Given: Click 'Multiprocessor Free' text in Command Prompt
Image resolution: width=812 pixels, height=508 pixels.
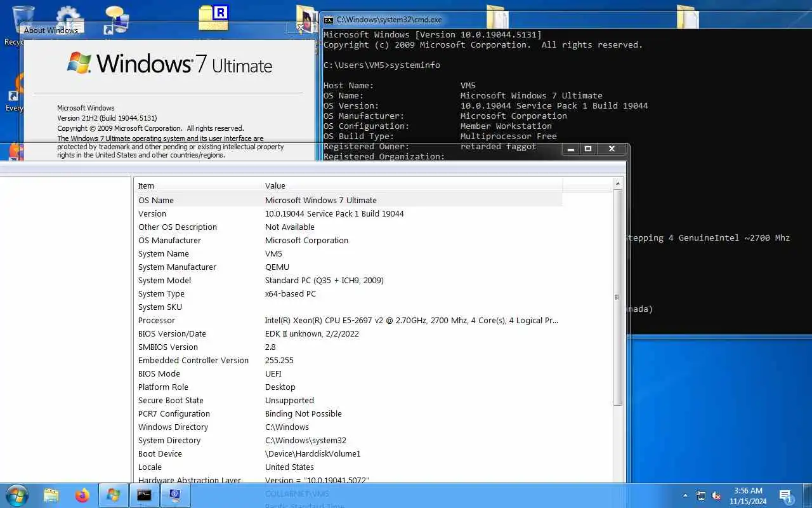Looking at the screenshot, I should [508, 136].
